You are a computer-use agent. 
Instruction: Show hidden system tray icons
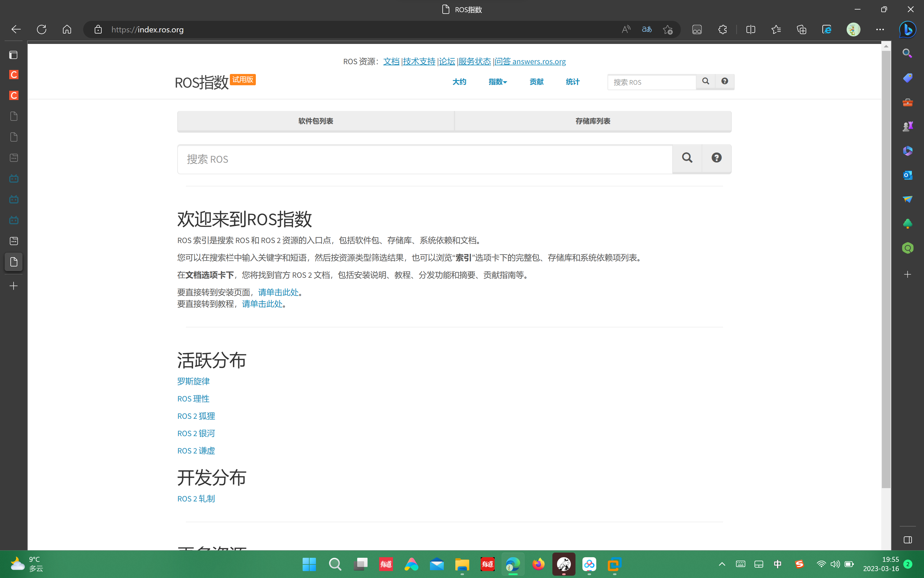(722, 564)
